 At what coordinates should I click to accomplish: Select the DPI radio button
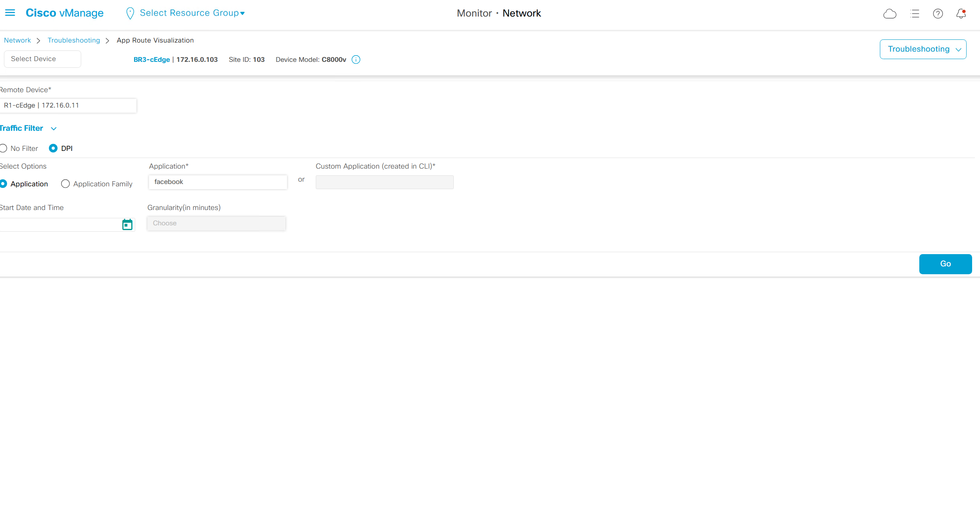53,149
